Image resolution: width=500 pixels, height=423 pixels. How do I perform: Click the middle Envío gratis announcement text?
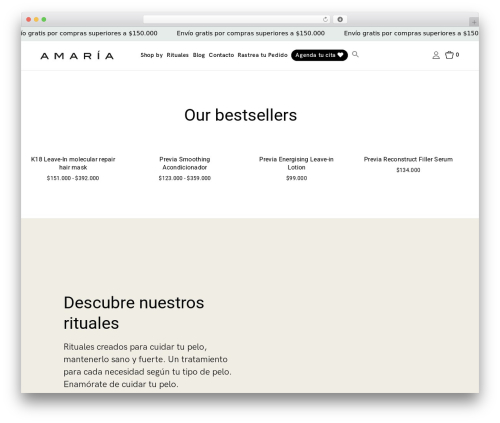coord(251,33)
